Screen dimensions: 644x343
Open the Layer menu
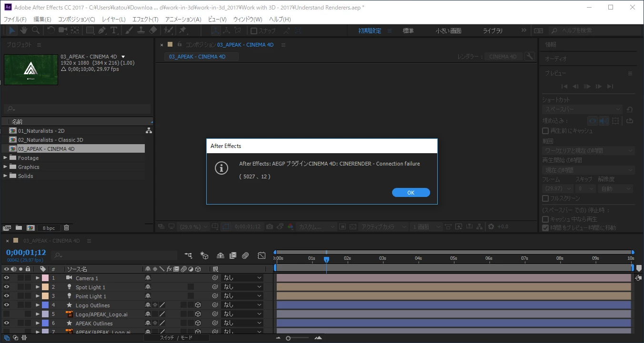point(113,19)
